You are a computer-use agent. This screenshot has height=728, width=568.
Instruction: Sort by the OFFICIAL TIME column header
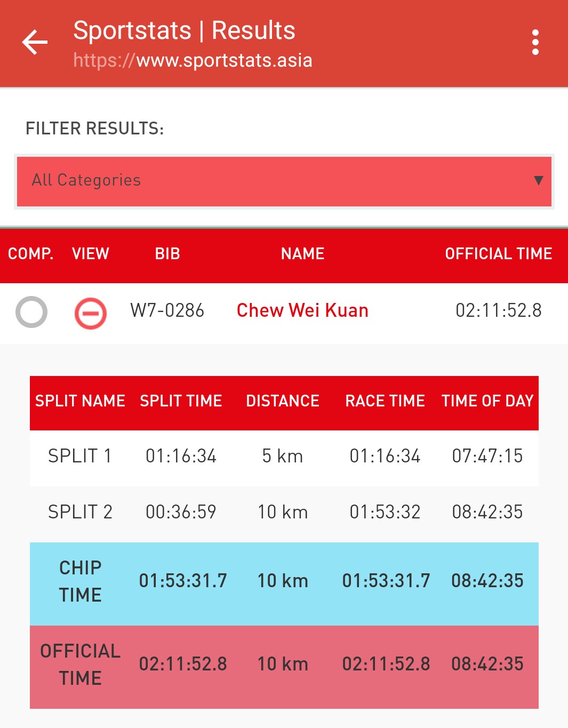[499, 254]
